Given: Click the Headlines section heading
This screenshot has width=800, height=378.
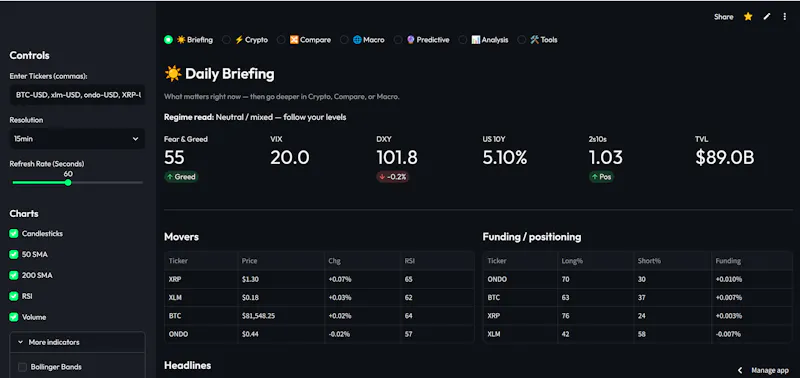Looking at the screenshot, I should (187, 365).
